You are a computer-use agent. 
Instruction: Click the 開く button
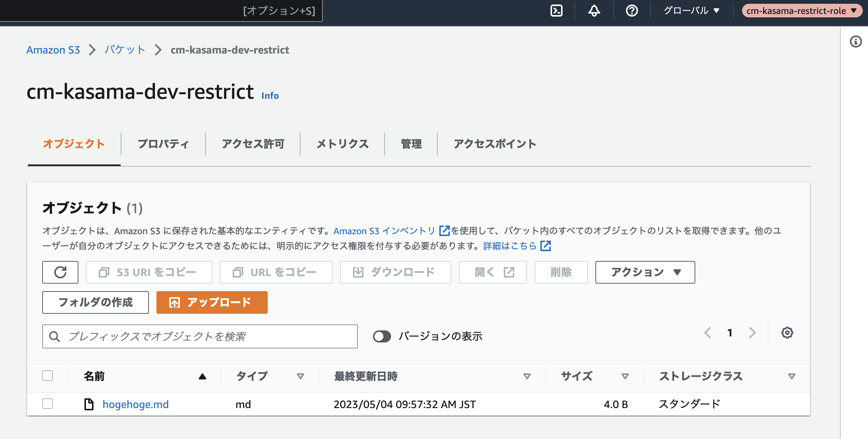click(493, 272)
